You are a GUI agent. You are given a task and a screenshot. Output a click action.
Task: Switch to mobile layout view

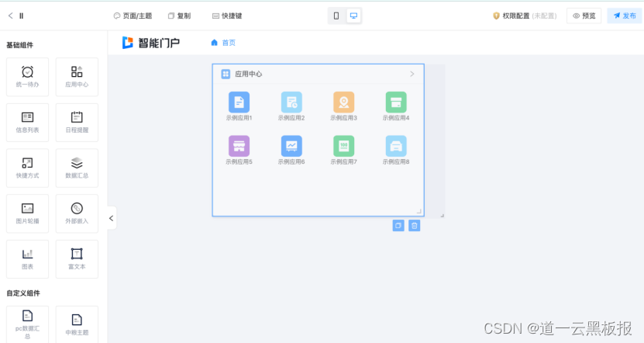(x=336, y=16)
